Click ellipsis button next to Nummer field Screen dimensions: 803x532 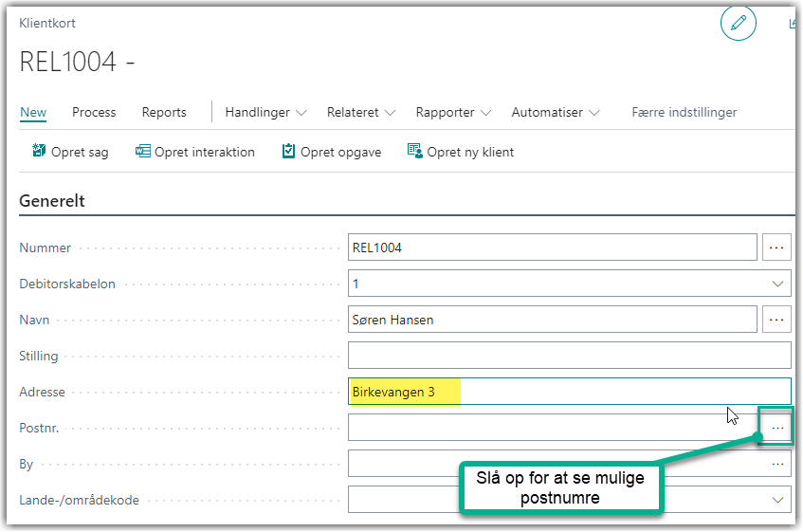coord(776,248)
